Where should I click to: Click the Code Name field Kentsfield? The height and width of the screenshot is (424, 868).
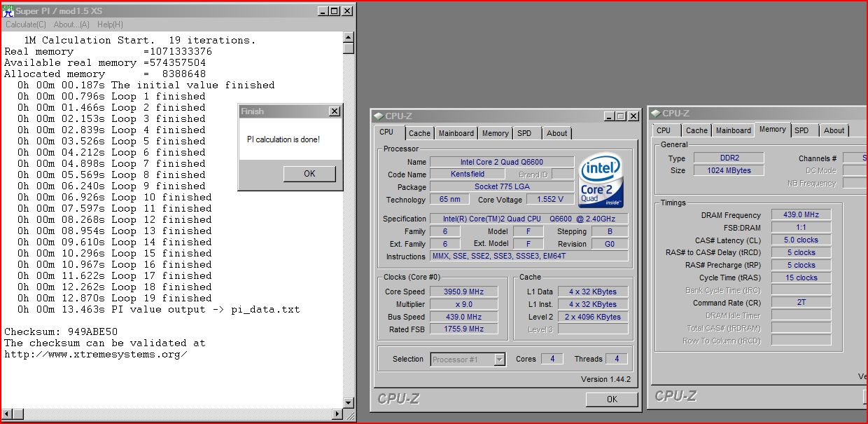[467, 174]
